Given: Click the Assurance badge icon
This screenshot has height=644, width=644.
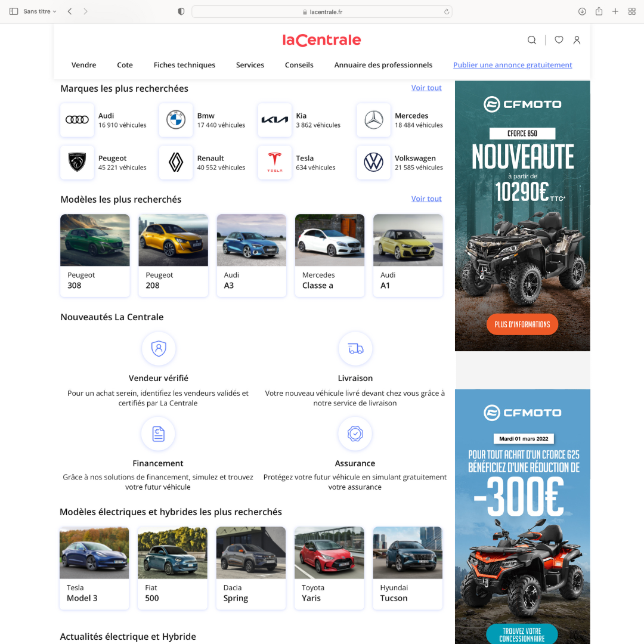Looking at the screenshot, I should tap(355, 434).
